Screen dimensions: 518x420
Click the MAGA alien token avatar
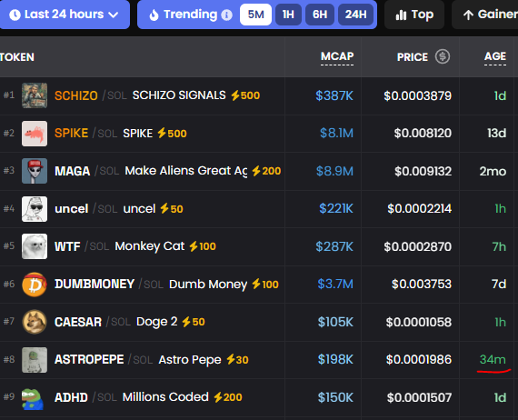pyautogui.click(x=35, y=171)
